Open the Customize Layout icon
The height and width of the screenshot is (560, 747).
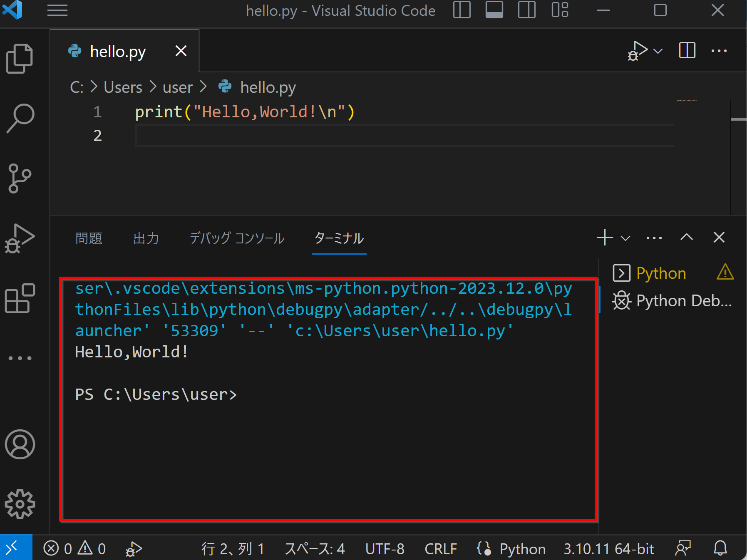click(x=559, y=10)
